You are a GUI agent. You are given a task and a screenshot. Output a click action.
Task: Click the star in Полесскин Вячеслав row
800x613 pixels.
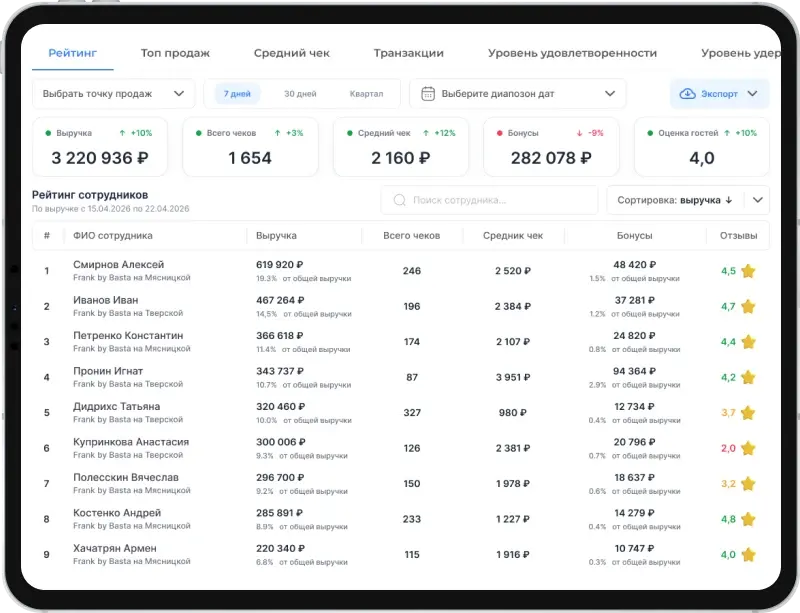pyautogui.click(x=748, y=484)
